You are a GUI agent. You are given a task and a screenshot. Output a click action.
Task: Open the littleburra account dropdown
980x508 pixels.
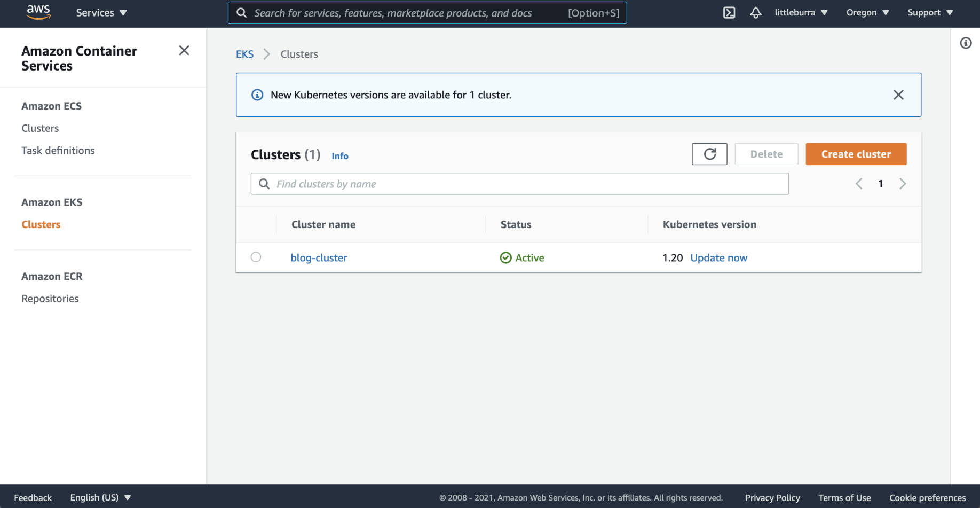801,13
